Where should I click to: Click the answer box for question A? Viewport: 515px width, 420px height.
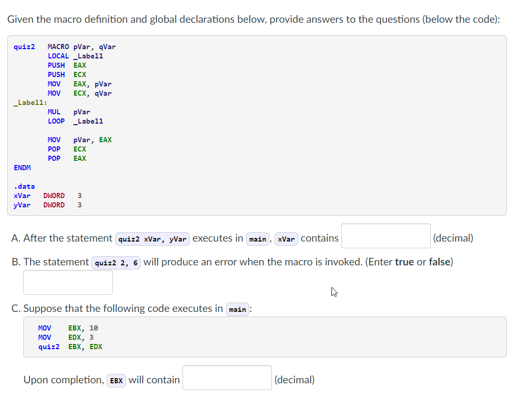385,236
